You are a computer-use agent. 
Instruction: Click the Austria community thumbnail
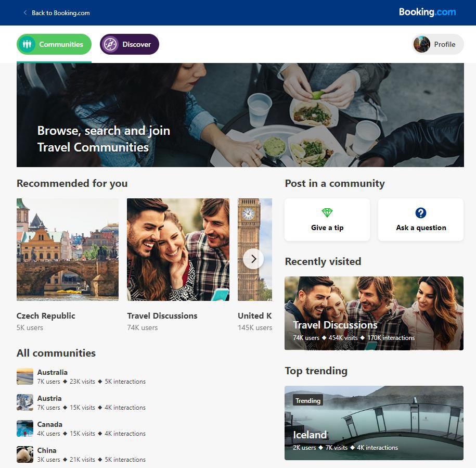tap(25, 402)
